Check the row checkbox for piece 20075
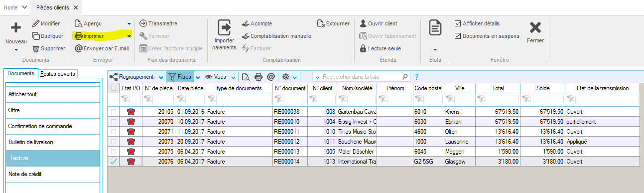The width and height of the screenshot is (644, 193). [114, 152]
